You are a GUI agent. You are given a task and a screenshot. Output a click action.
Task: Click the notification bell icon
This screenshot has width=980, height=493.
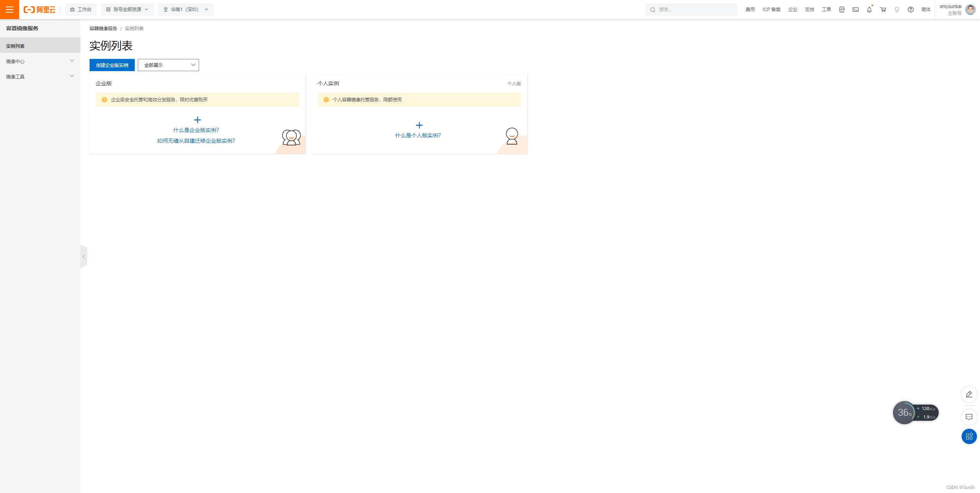coord(869,10)
